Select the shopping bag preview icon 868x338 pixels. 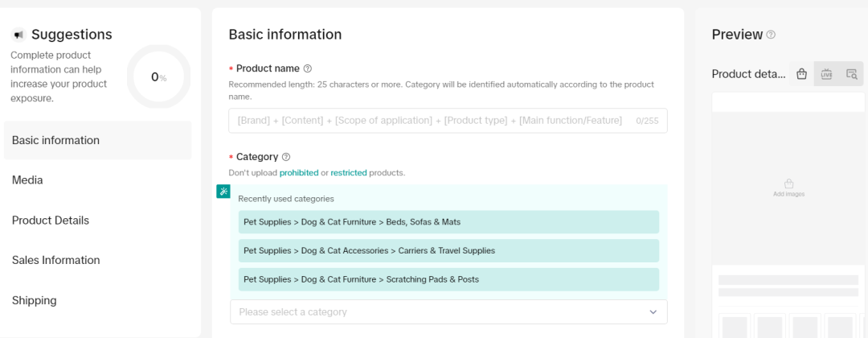click(x=801, y=74)
